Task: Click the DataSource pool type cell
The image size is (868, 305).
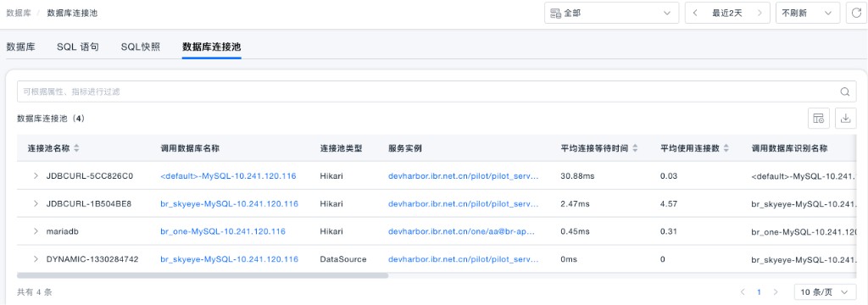Action: click(x=343, y=259)
